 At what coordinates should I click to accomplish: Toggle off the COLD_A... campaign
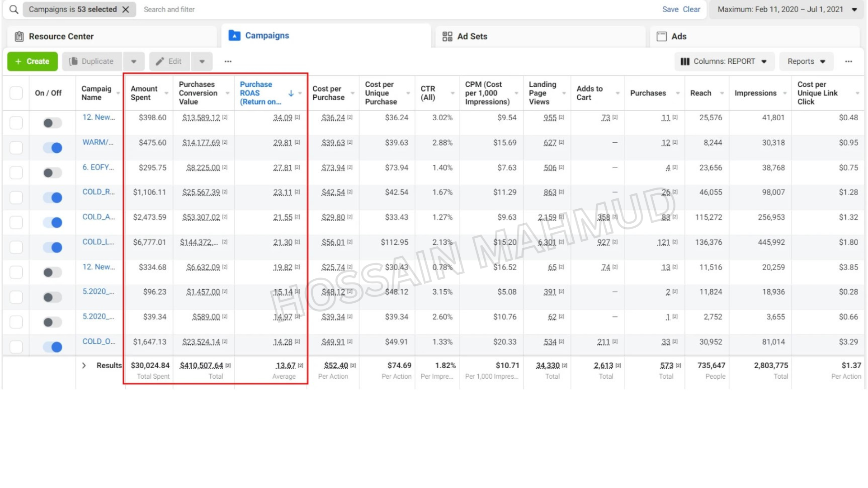(x=52, y=222)
